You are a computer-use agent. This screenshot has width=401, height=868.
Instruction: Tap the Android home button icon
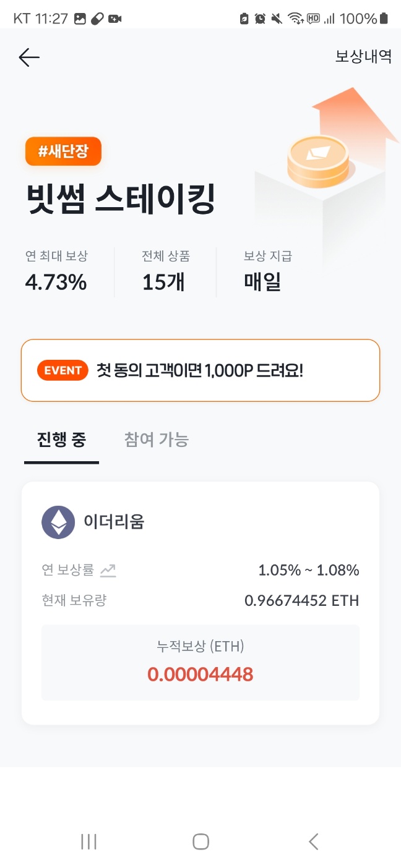click(x=200, y=841)
